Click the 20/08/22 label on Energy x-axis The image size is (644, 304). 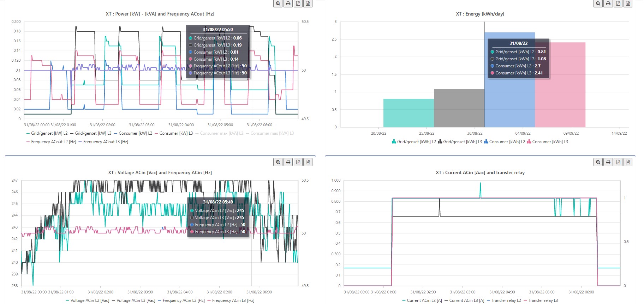(x=378, y=133)
